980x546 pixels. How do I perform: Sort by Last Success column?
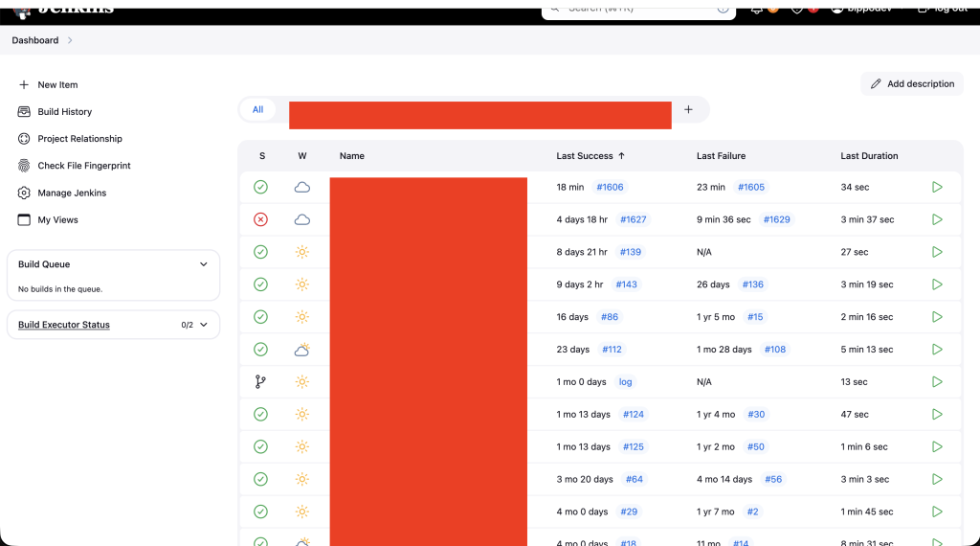[x=590, y=156]
